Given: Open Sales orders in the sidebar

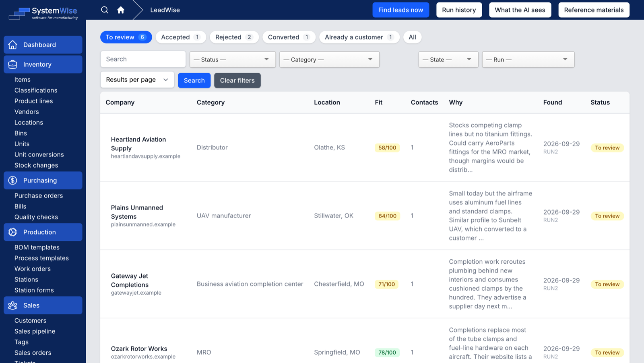Looking at the screenshot, I should [x=33, y=353].
